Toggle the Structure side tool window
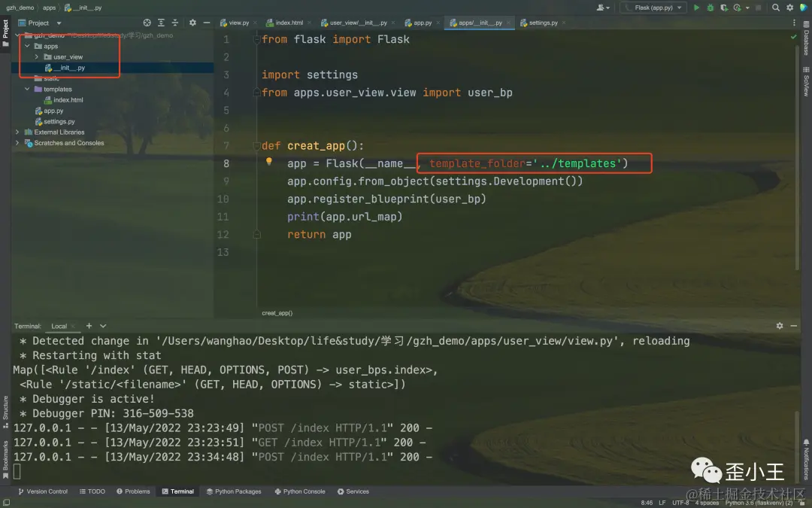 [6, 412]
